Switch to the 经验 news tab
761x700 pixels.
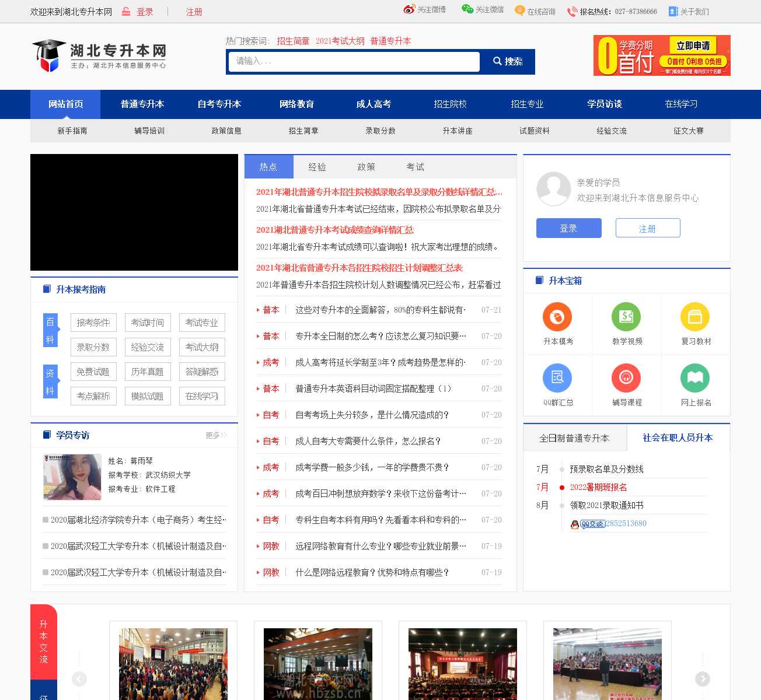[x=317, y=167]
